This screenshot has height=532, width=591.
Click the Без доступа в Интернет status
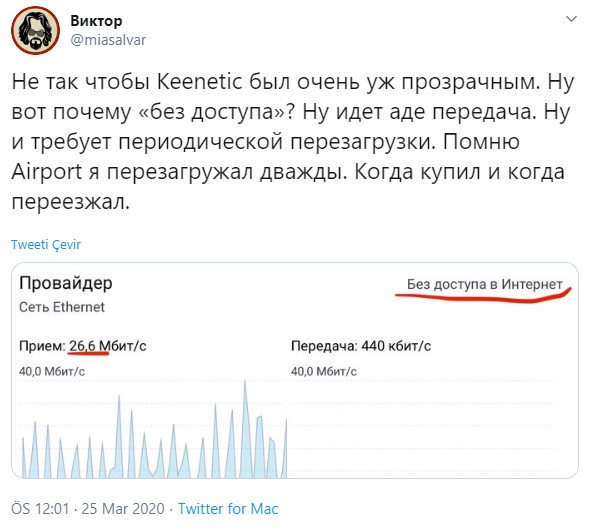[485, 284]
